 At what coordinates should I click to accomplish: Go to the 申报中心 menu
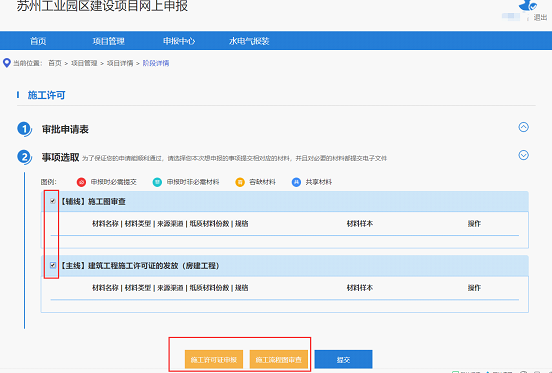(179, 41)
